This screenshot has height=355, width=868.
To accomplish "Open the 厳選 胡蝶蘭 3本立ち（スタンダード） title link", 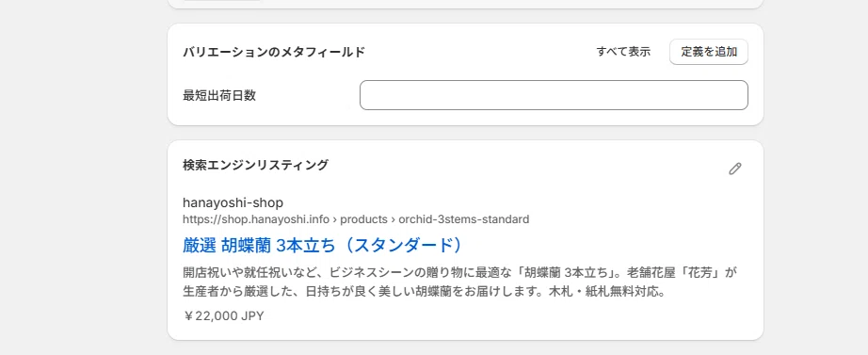I will click(x=322, y=246).
